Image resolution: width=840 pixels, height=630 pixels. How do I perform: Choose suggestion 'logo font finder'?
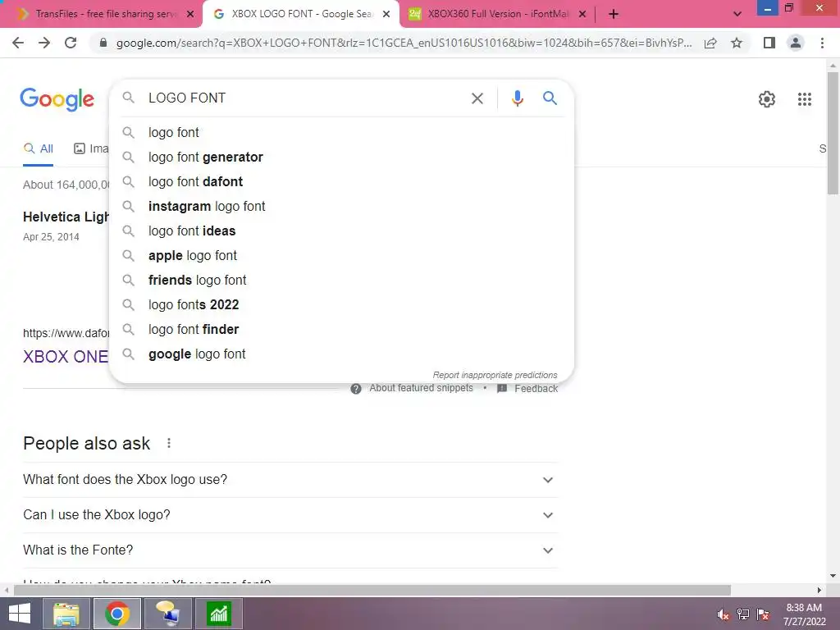point(341,330)
